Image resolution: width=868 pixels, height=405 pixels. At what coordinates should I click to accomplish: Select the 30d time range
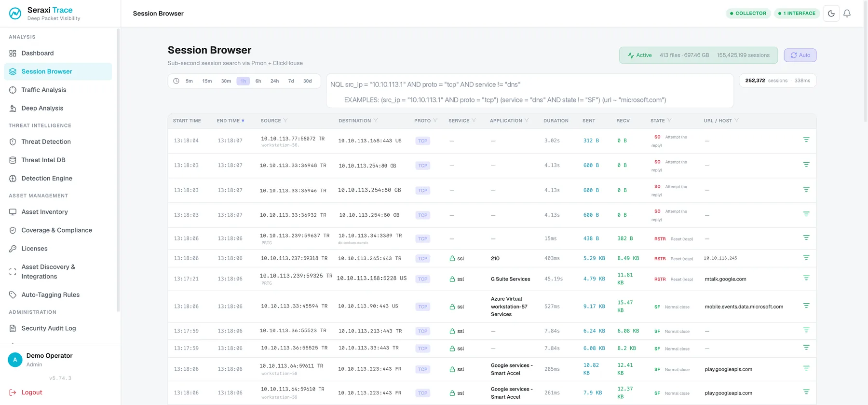coord(308,81)
